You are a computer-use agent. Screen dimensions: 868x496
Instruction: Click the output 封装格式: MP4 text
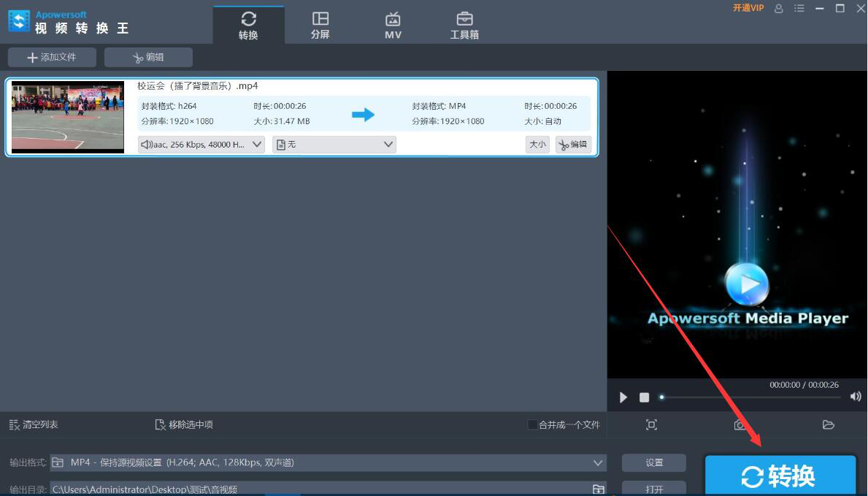[439, 106]
